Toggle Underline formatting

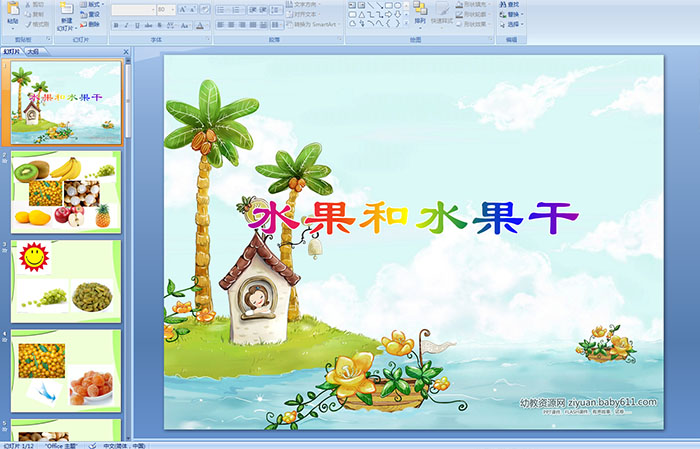coord(137,25)
